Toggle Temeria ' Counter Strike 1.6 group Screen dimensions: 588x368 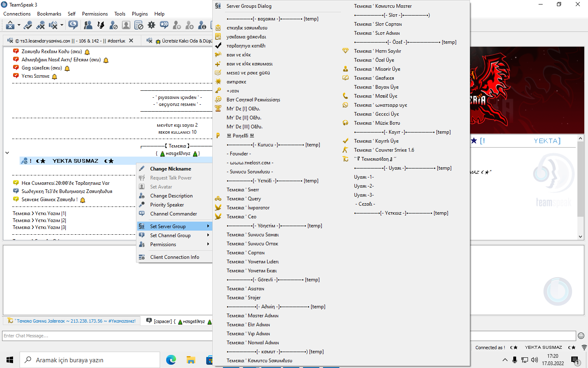(405, 150)
